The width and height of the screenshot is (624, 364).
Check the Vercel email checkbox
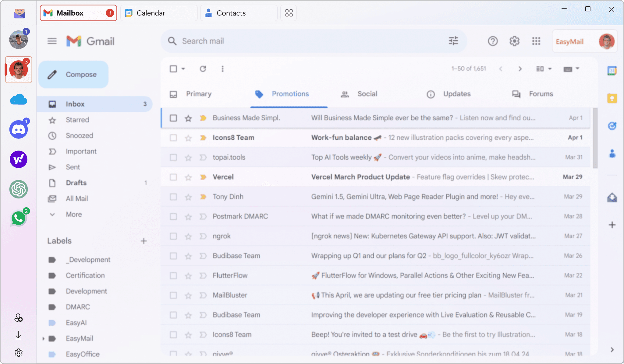click(x=173, y=177)
